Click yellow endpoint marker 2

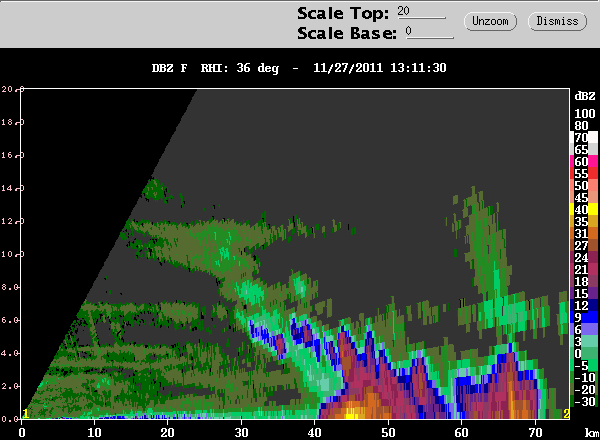coord(566,414)
